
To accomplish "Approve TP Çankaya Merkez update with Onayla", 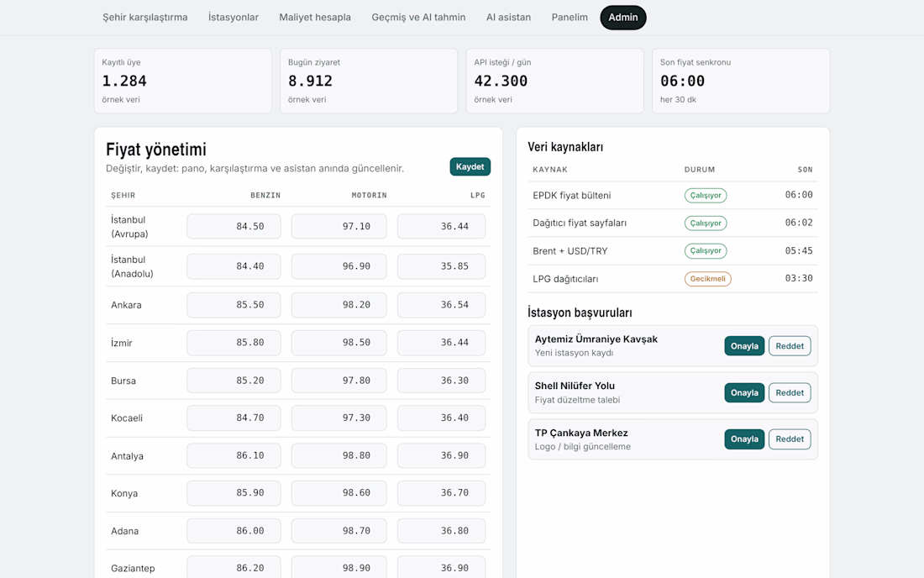I will 744,439.
